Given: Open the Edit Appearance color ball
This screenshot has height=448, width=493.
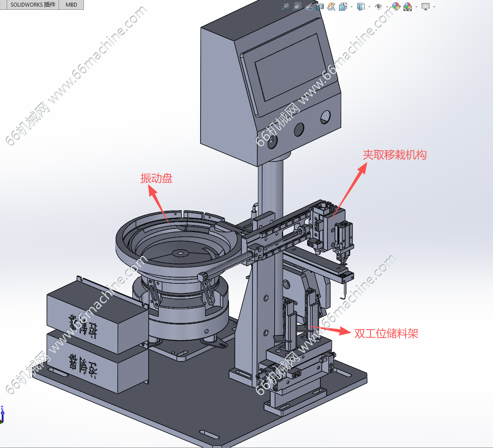Looking at the screenshot, I should [396, 6].
